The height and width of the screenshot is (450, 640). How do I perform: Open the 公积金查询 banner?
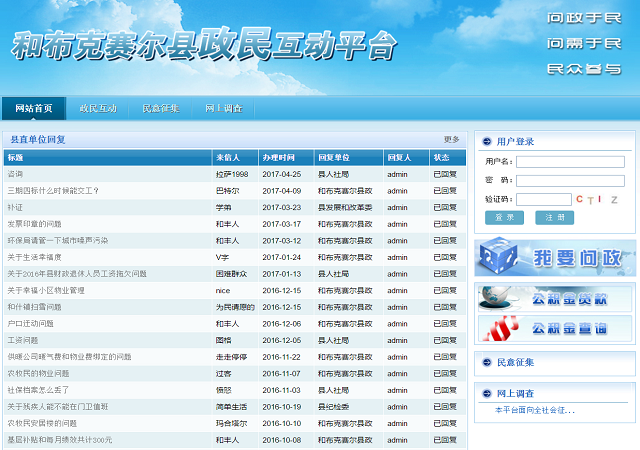tap(555, 328)
